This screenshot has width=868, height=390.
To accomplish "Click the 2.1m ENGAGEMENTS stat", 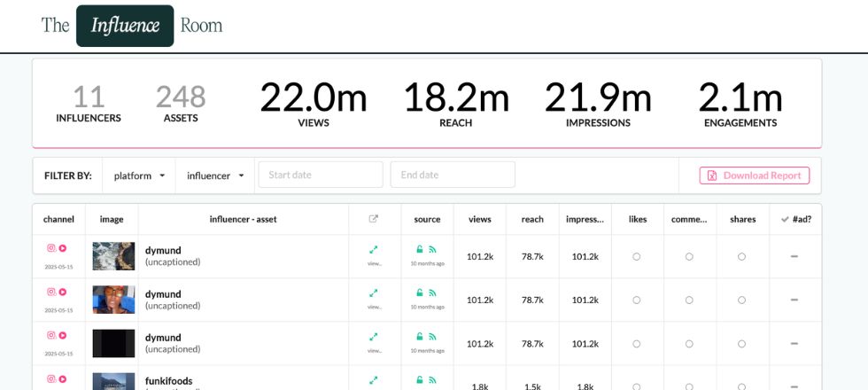I will coord(740,105).
